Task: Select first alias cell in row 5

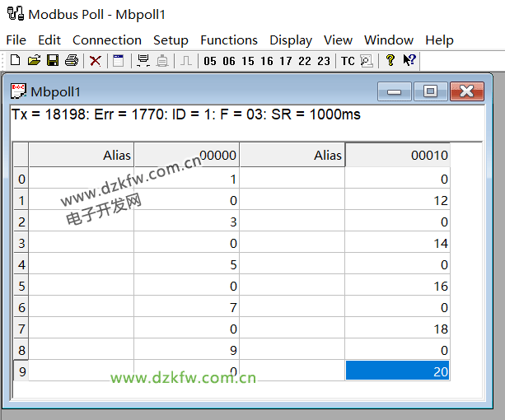Action: coord(82,285)
